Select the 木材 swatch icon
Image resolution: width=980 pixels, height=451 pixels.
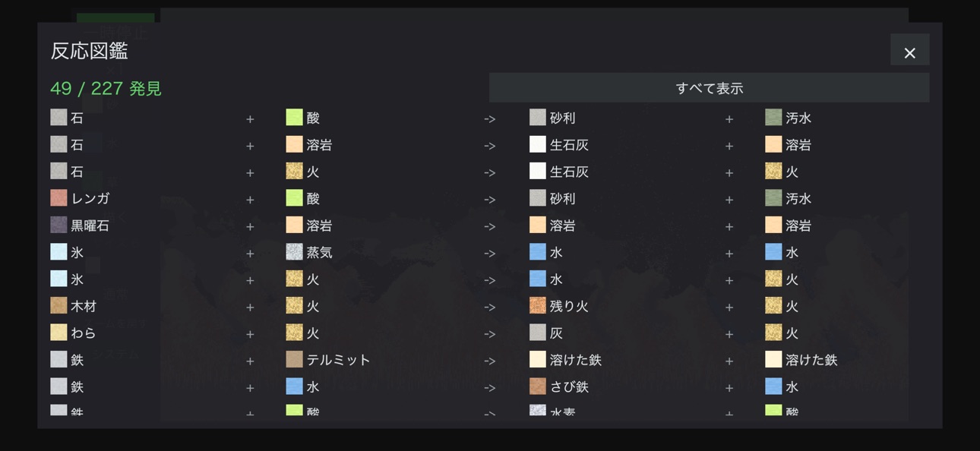pyautogui.click(x=58, y=306)
